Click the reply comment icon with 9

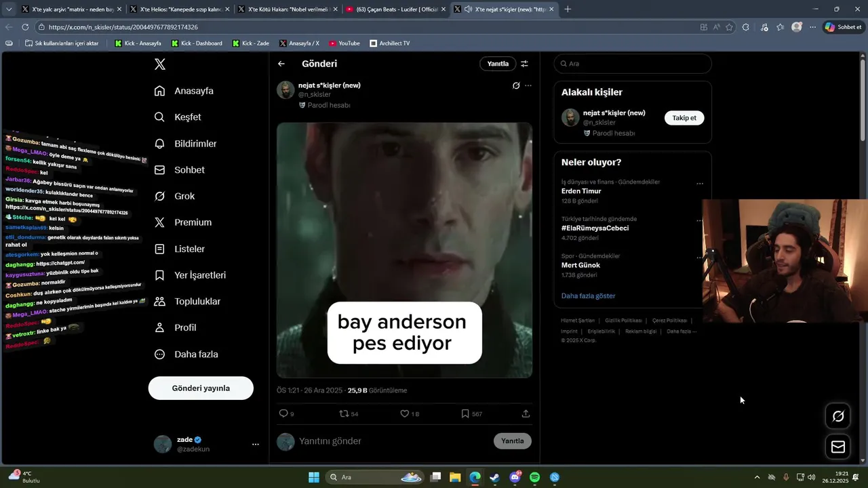coord(286,413)
